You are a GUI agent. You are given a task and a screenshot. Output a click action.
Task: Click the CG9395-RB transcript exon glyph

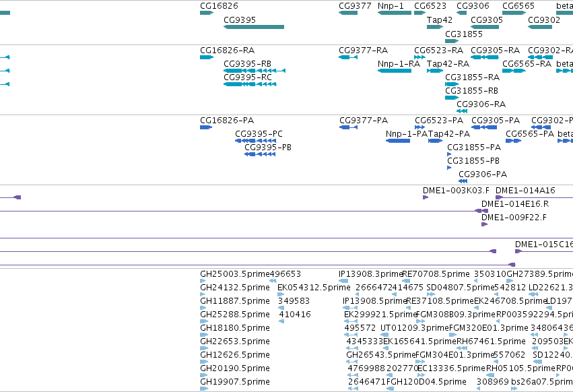[255, 71]
